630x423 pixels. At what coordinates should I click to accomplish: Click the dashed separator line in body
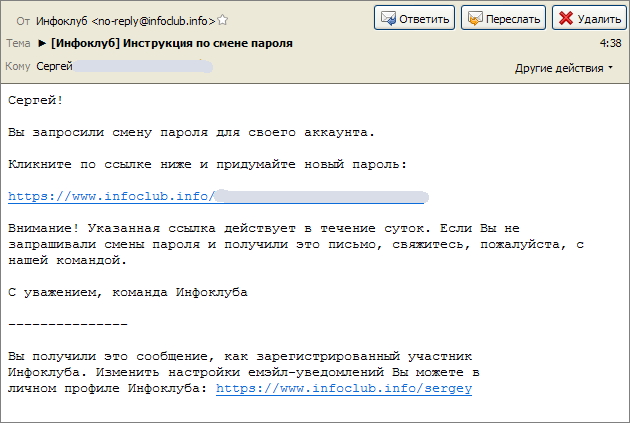click(67, 324)
